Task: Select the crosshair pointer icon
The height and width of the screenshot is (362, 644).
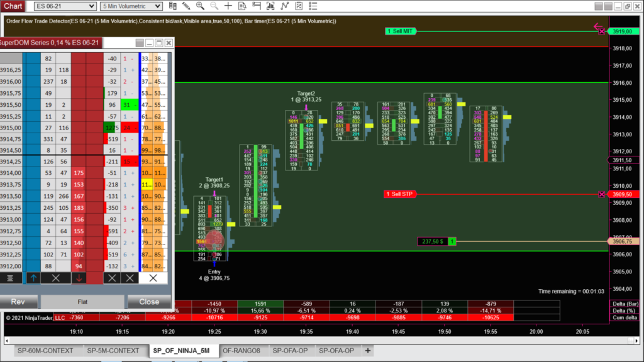Action: coord(228,6)
